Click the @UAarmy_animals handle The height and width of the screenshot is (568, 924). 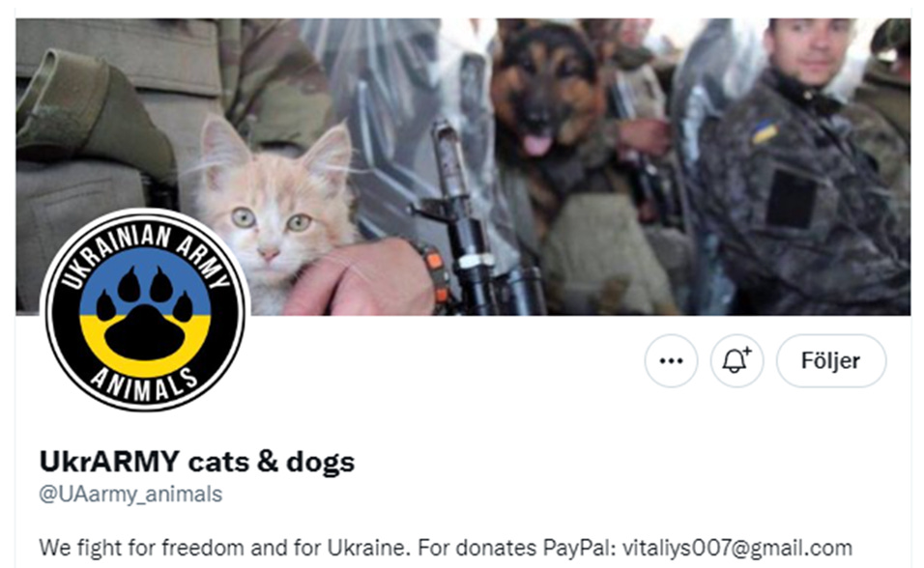click(x=130, y=494)
